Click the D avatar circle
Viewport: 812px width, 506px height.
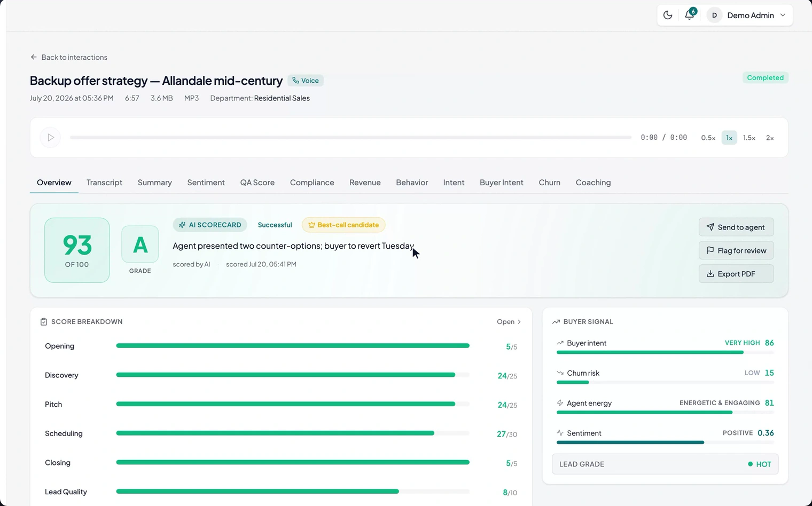[714, 15]
